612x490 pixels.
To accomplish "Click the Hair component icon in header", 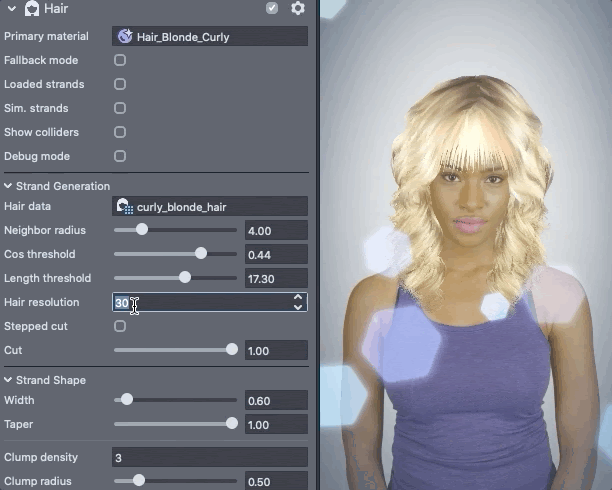I will (32, 9).
